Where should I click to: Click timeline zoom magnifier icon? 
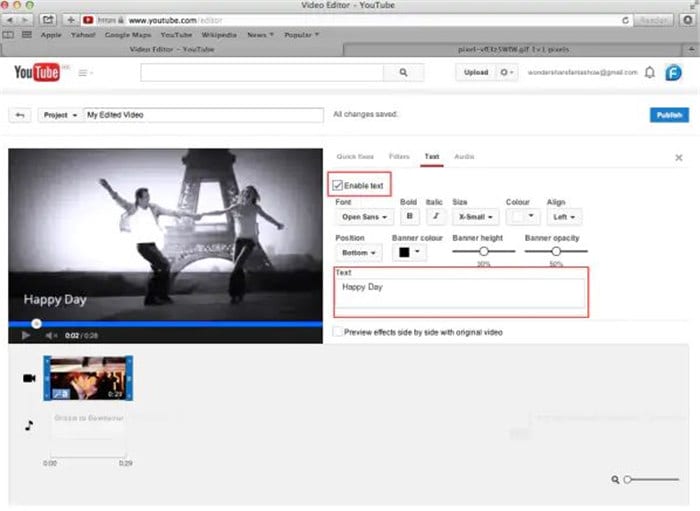point(615,480)
